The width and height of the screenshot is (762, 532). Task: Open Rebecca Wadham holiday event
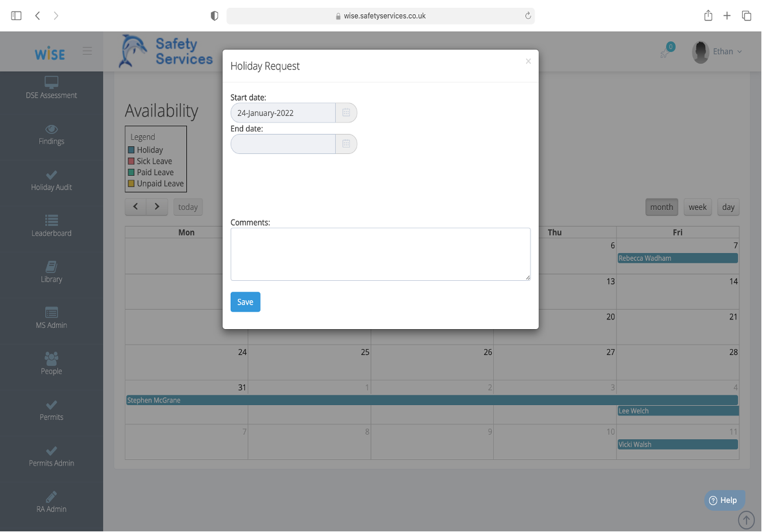(x=678, y=258)
